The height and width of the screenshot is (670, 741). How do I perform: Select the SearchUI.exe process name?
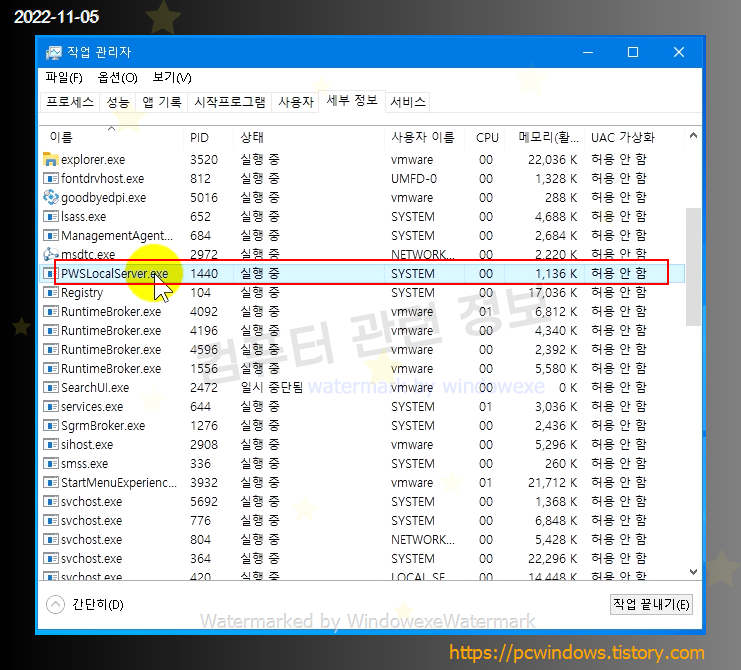point(95,387)
